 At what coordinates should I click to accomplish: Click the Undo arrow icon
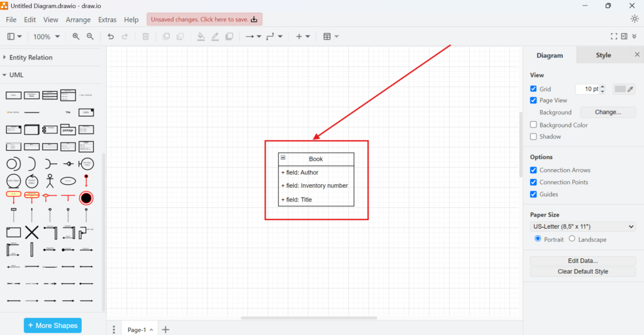click(111, 36)
